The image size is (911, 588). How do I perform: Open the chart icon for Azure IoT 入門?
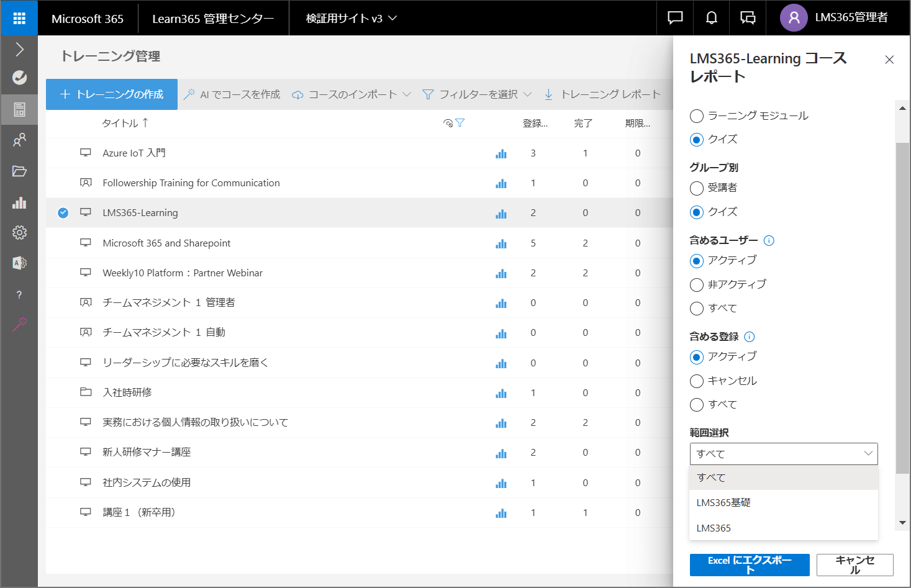[501, 153]
